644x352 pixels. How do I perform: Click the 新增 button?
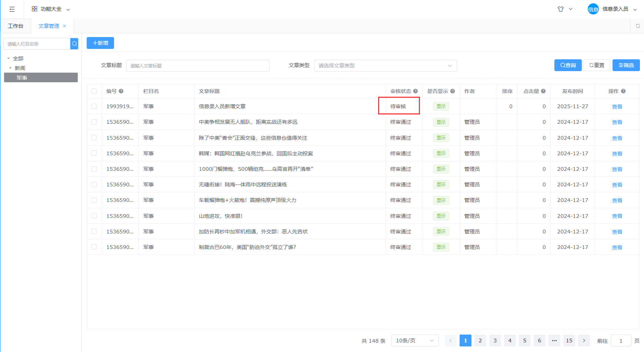100,43
